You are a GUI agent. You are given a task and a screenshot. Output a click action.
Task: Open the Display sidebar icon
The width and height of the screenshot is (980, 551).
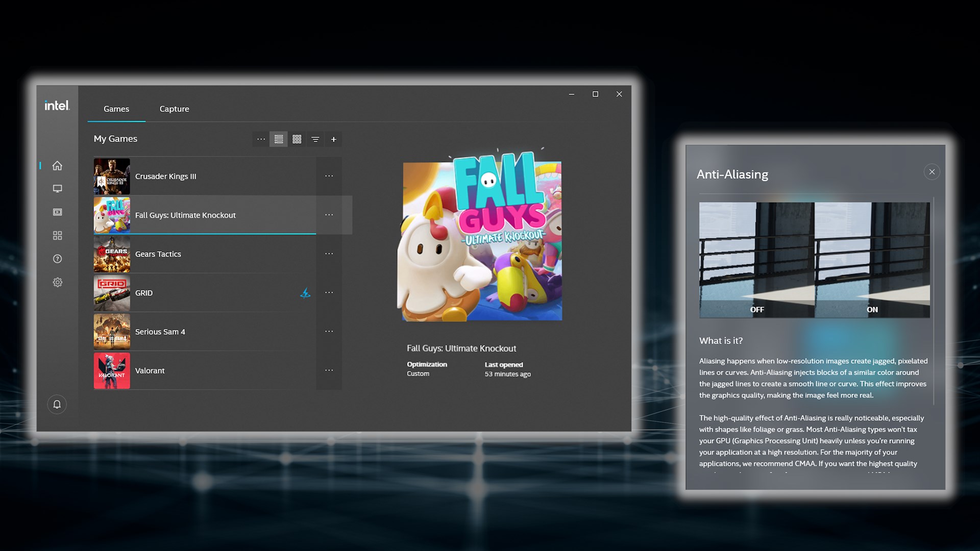click(57, 189)
